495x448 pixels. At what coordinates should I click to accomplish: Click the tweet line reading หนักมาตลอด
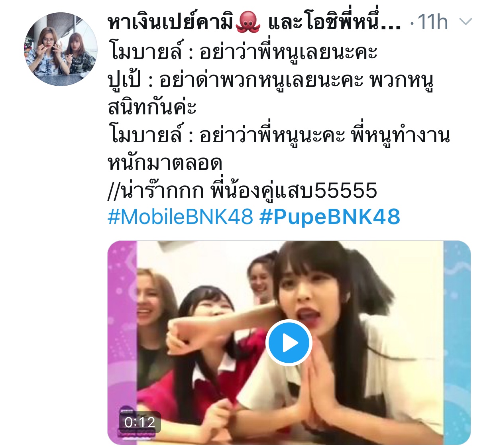click(x=165, y=163)
